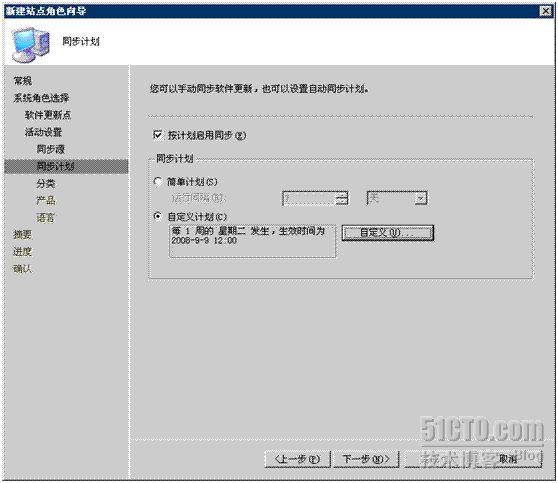Decrease run interval with spinner down arrow
This screenshot has height=483, width=558.
click(x=342, y=201)
